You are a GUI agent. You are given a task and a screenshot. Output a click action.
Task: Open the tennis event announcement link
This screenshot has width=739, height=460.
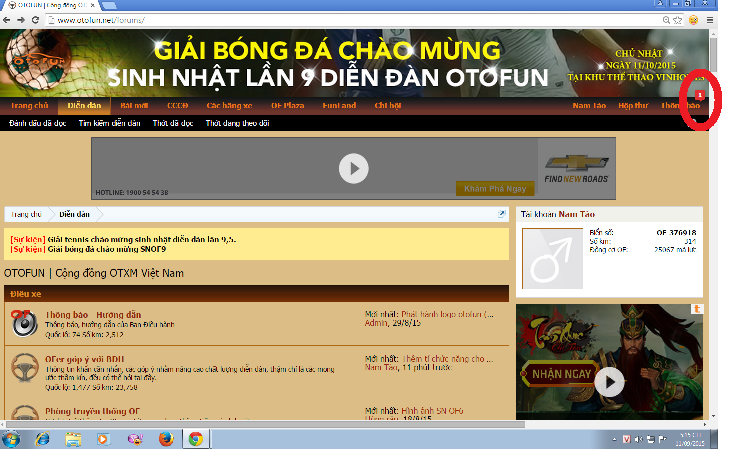coord(141,239)
